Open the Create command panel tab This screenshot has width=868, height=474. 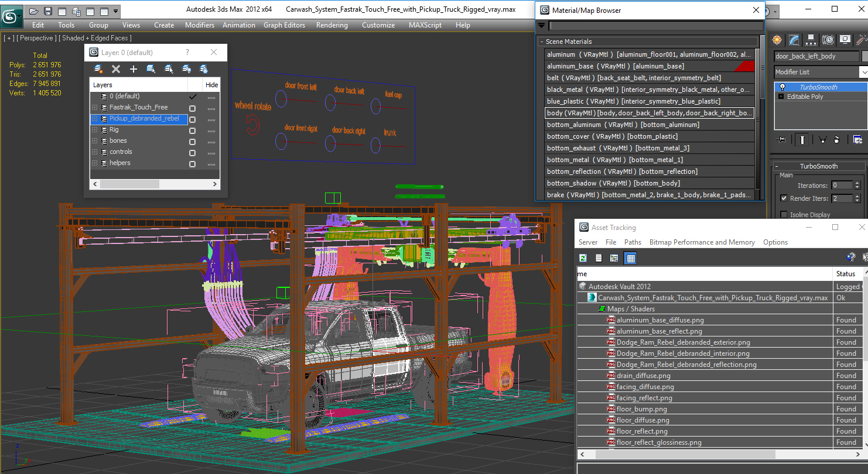[777, 40]
